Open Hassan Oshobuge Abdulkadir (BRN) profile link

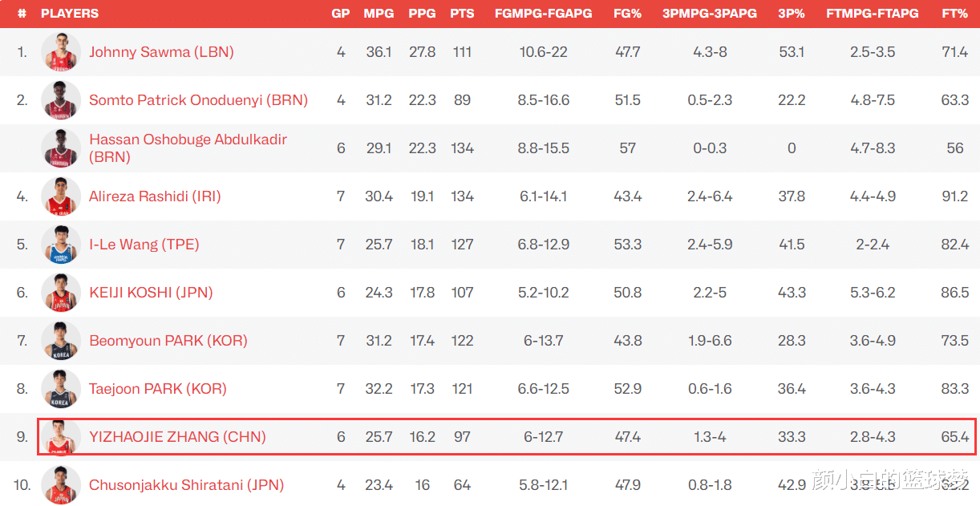point(188,148)
